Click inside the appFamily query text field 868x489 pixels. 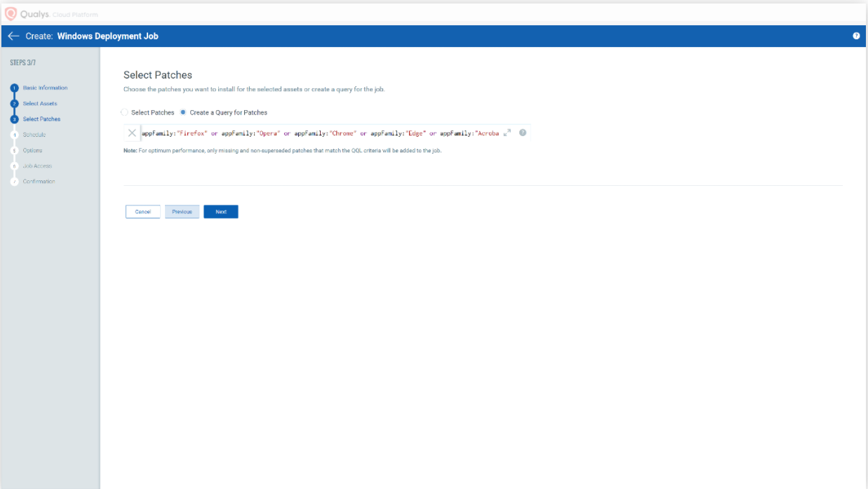[x=319, y=133]
